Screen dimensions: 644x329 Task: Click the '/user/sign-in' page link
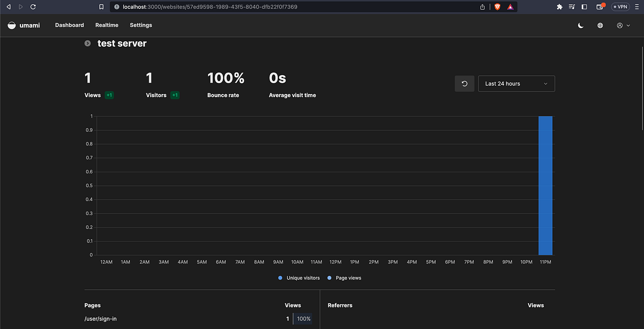tap(100, 318)
